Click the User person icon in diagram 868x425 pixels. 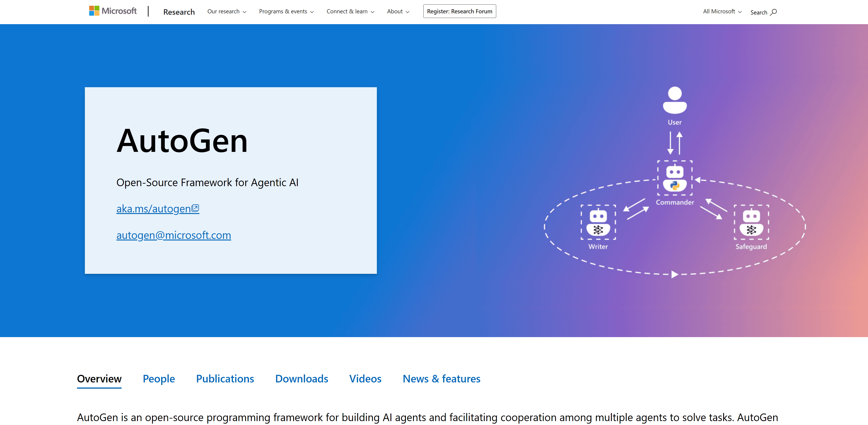[675, 100]
